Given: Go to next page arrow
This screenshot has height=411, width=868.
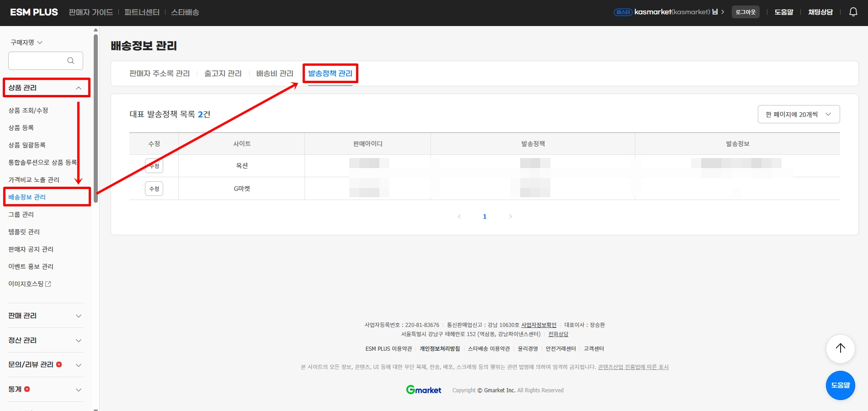Looking at the screenshot, I should point(511,216).
